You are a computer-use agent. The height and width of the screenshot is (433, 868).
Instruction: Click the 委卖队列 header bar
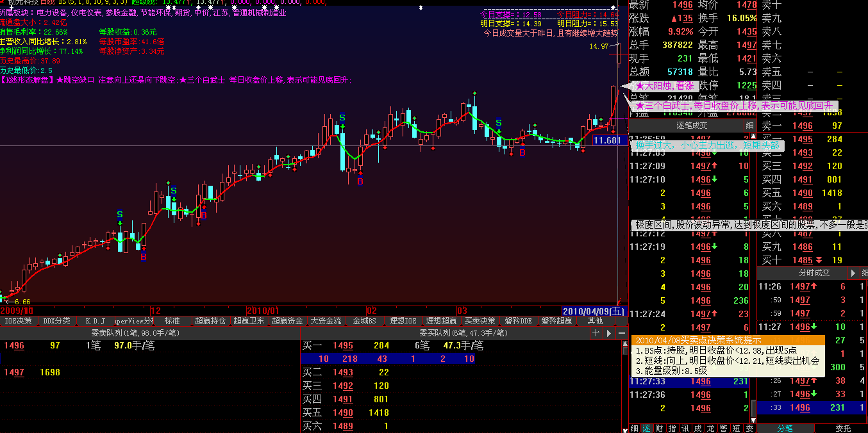tap(149, 333)
